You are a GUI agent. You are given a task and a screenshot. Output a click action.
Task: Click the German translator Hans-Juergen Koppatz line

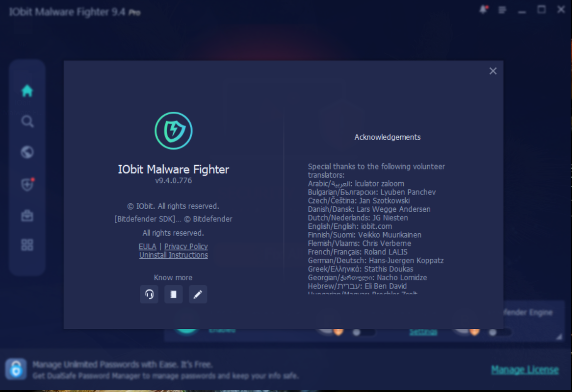pos(376,261)
